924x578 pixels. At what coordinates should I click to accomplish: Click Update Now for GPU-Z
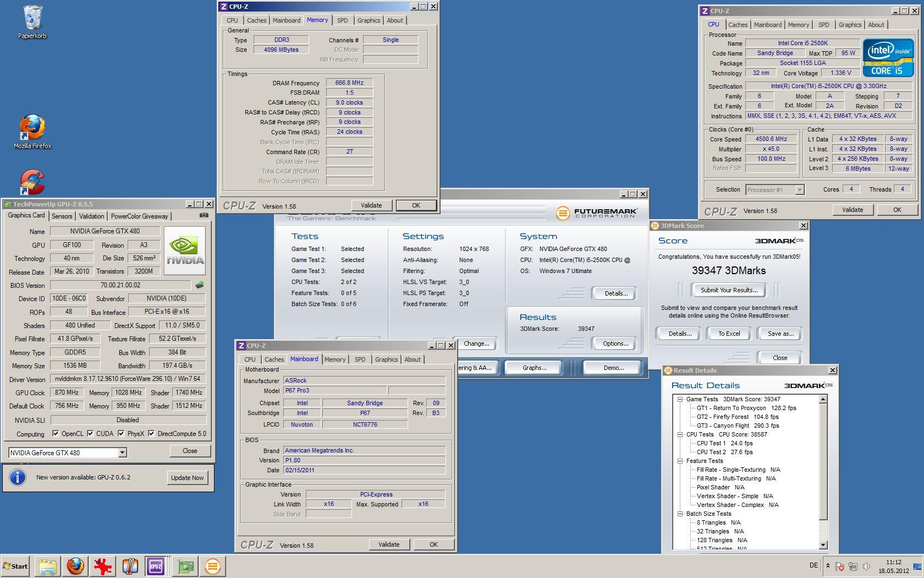click(187, 478)
